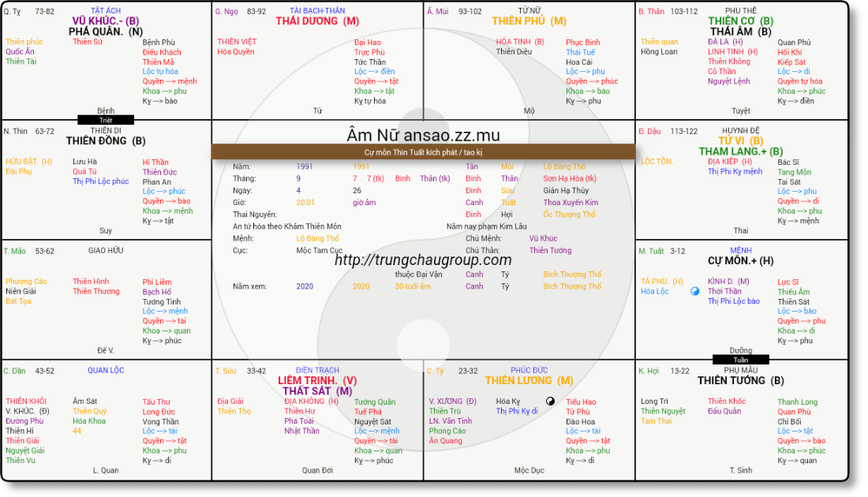This screenshot has height=497, width=868.
Task: Click the TỬ VI (B) star name
Action: point(740,140)
